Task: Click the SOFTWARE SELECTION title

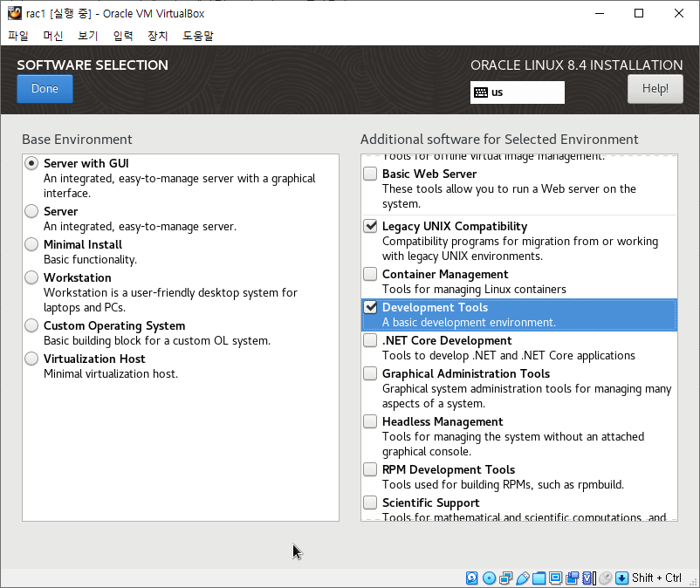Action: pyautogui.click(x=93, y=65)
